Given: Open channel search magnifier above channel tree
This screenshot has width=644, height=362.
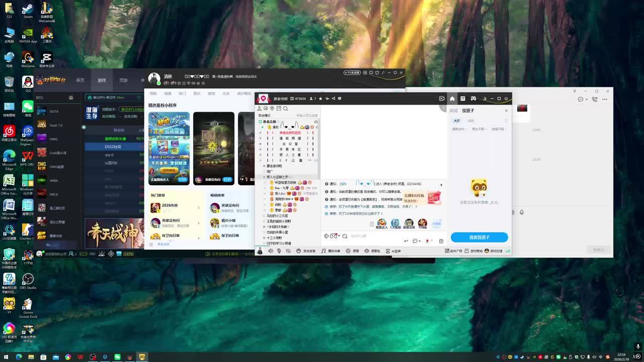Looking at the screenshot, I should tap(285, 109).
